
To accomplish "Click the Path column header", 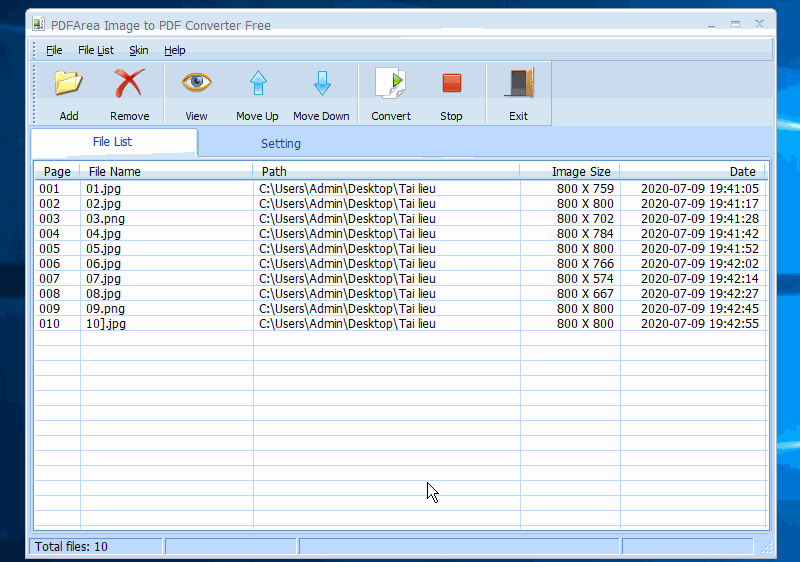I will click(386, 171).
